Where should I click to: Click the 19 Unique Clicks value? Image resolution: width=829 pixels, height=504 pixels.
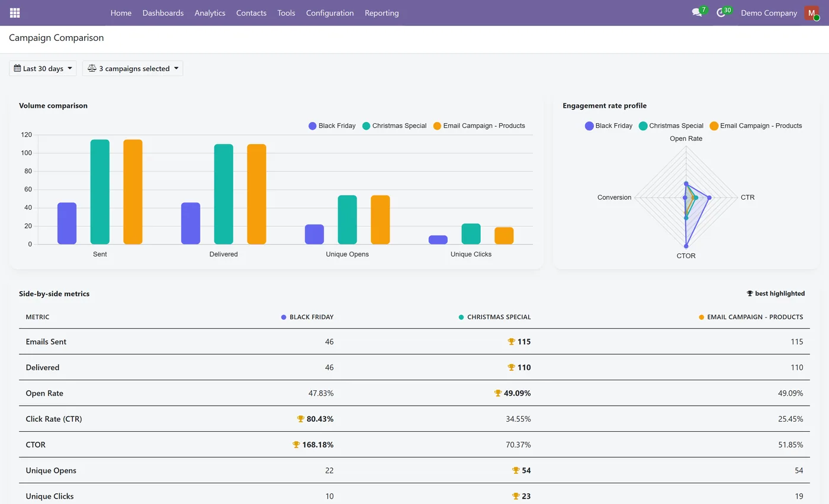click(799, 496)
